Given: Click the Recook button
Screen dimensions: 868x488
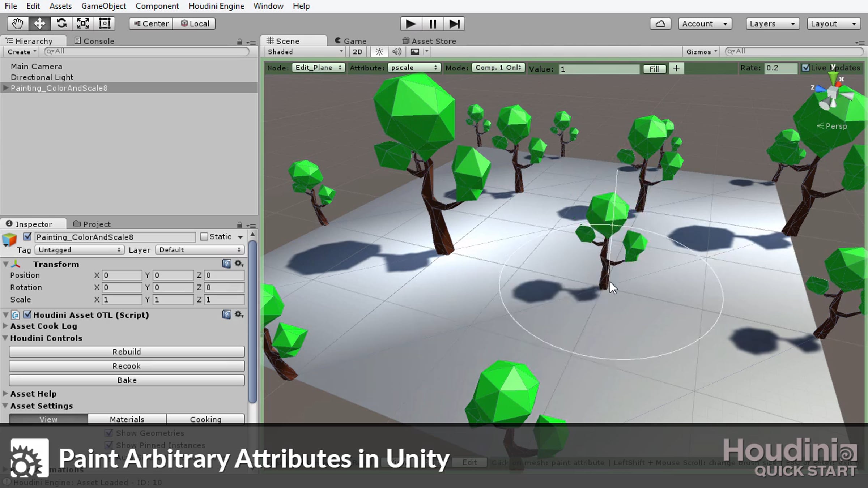Looking at the screenshot, I should coord(127,366).
